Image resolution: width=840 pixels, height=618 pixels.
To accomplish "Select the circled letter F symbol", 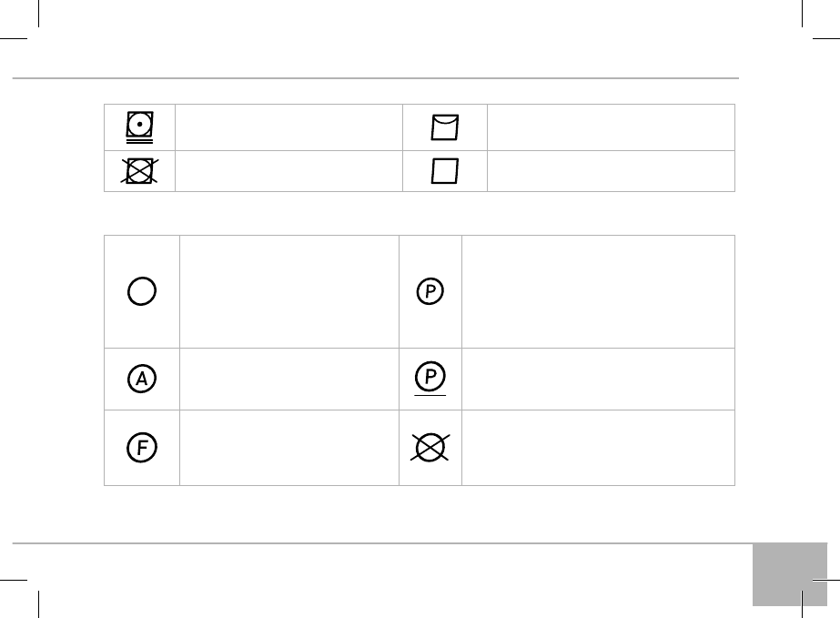I will coord(143,448).
